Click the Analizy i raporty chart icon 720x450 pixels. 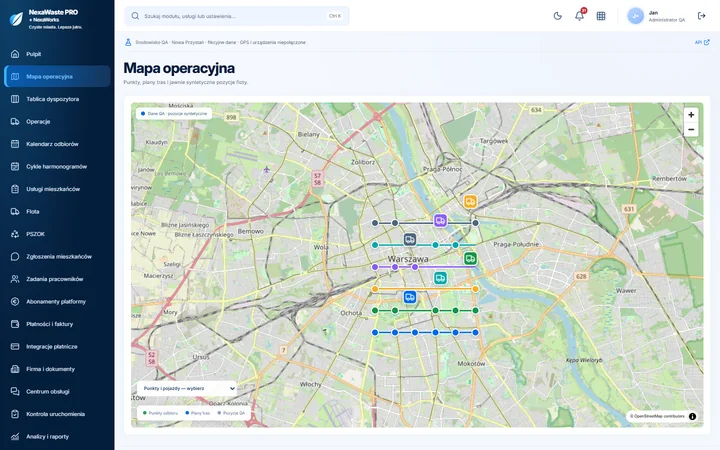(15, 436)
